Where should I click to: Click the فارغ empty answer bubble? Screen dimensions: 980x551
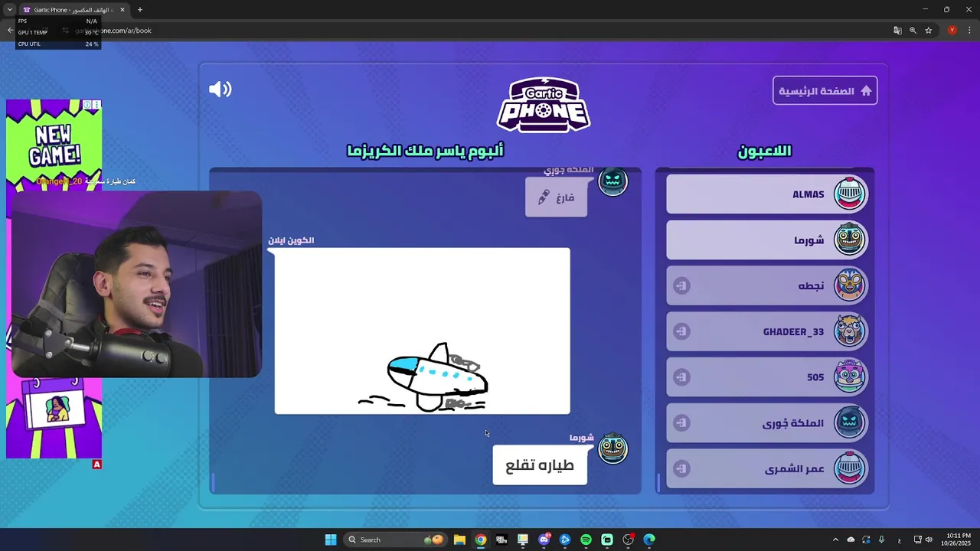(557, 197)
